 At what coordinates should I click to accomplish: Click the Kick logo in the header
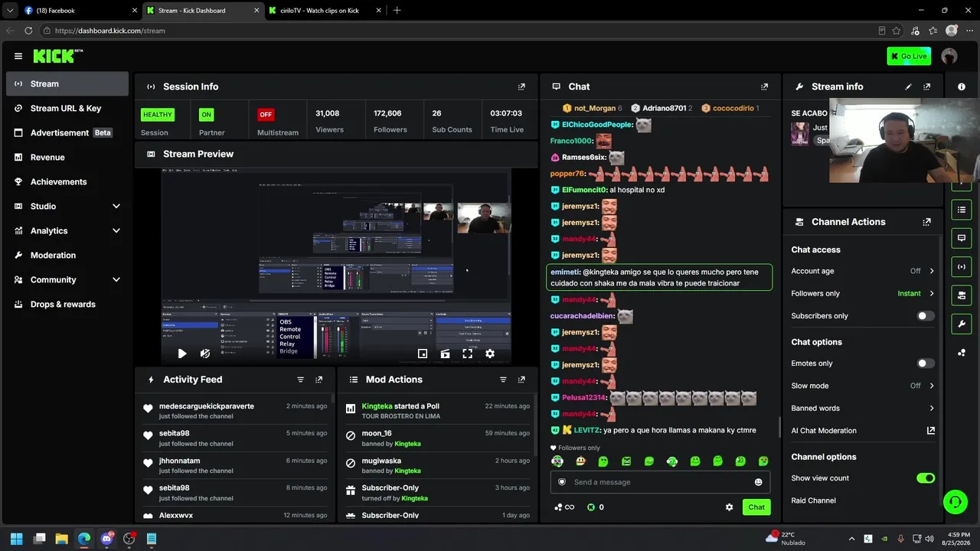57,56
